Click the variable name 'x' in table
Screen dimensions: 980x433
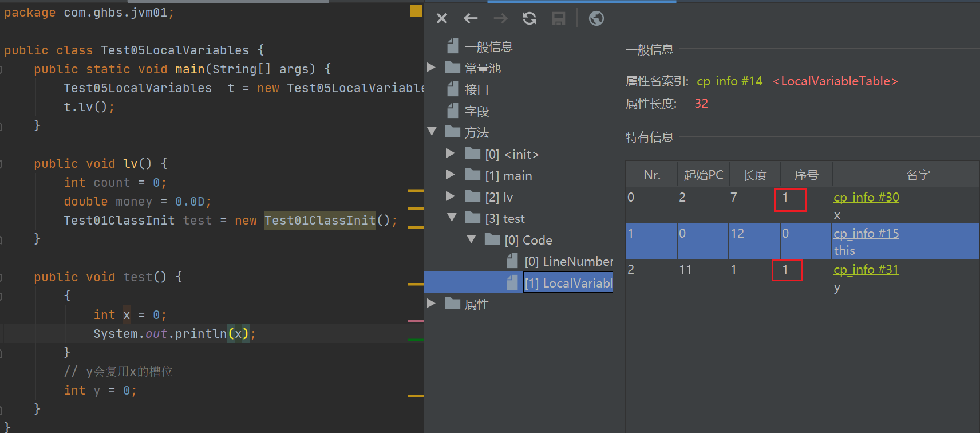[837, 215]
